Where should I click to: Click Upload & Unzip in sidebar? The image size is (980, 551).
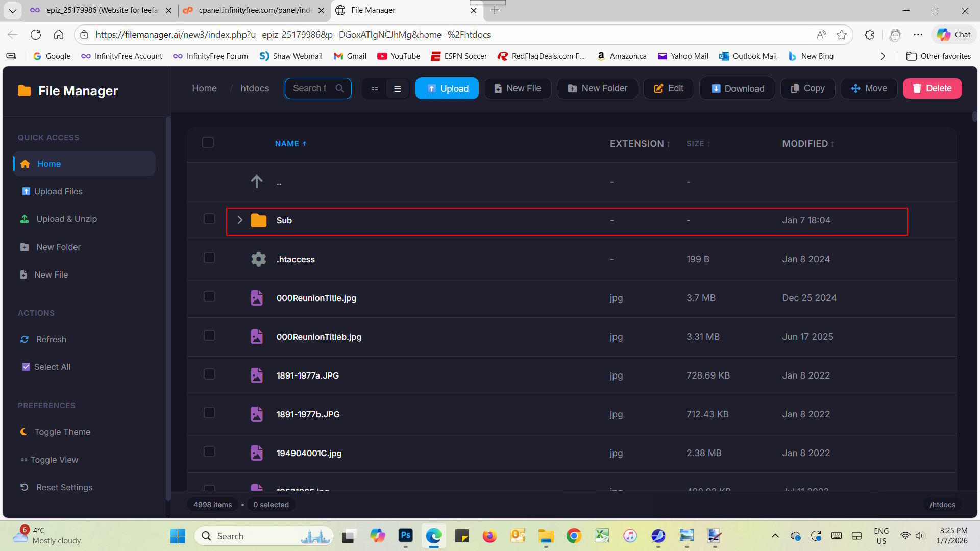click(x=66, y=219)
